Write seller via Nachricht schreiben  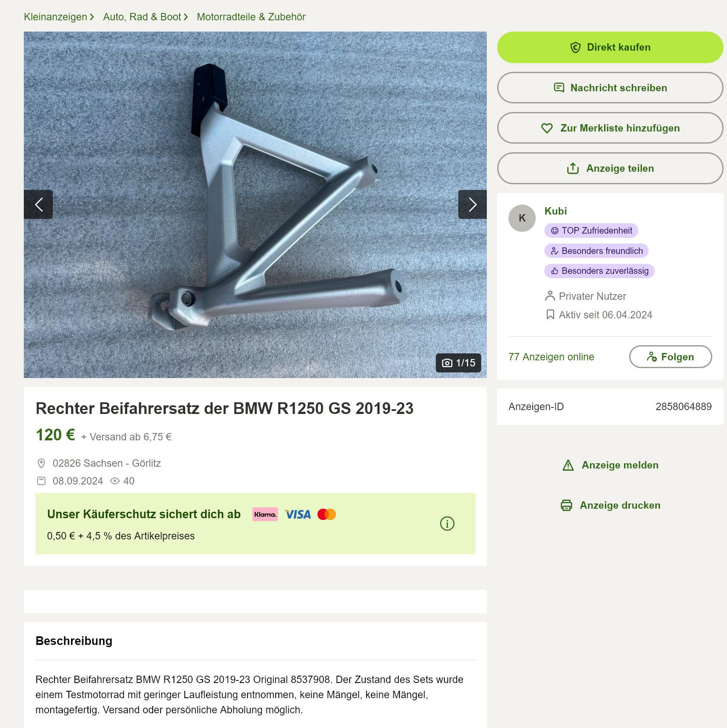(x=610, y=88)
